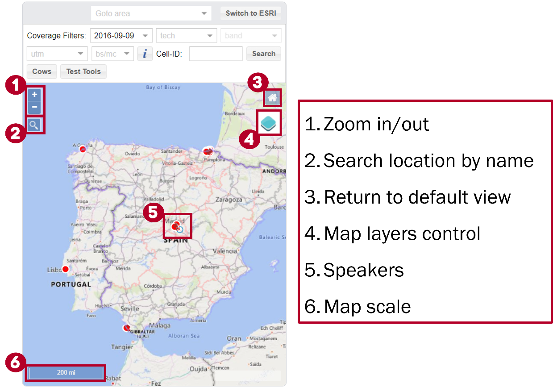
Task: Open the magnifier search tool on map
Action: coord(34,125)
